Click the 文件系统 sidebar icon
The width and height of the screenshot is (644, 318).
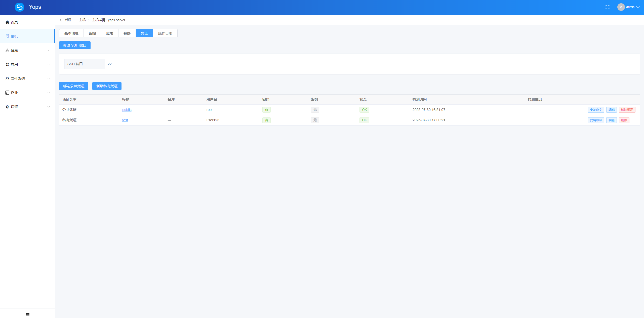[7, 78]
